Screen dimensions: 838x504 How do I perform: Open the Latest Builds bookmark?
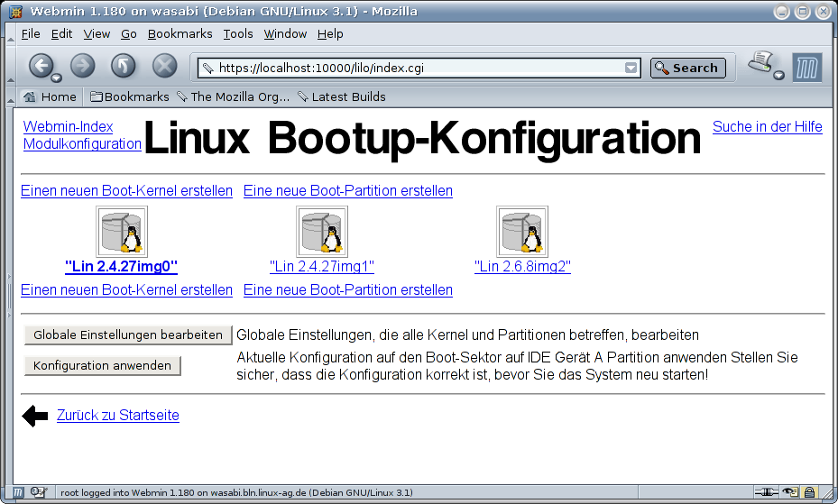(x=342, y=96)
